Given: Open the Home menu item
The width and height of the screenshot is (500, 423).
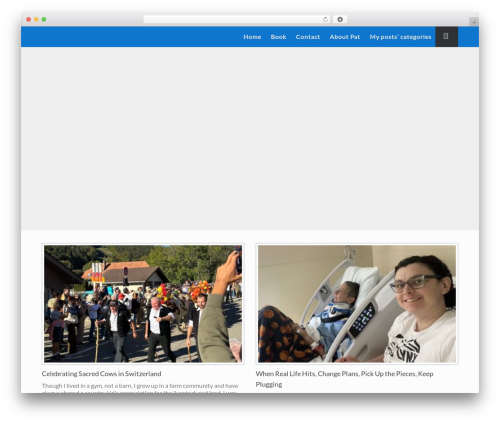Looking at the screenshot, I should (x=252, y=37).
